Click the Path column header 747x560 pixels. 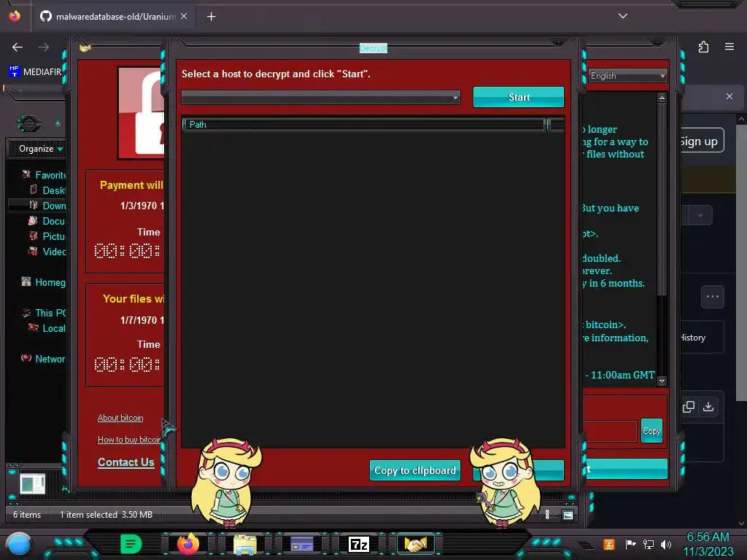pos(364,125)
